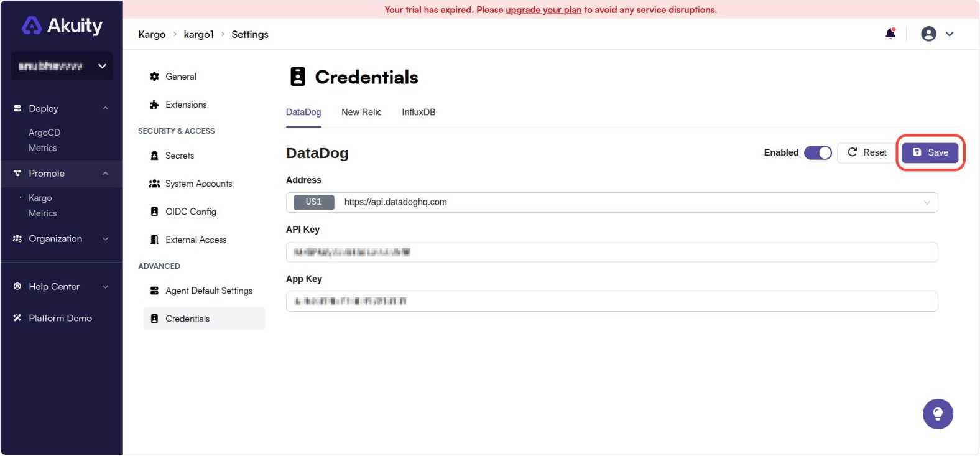980x456 pixels.
Task: Click inside the API Key field
Action: (x=611, y=251)
